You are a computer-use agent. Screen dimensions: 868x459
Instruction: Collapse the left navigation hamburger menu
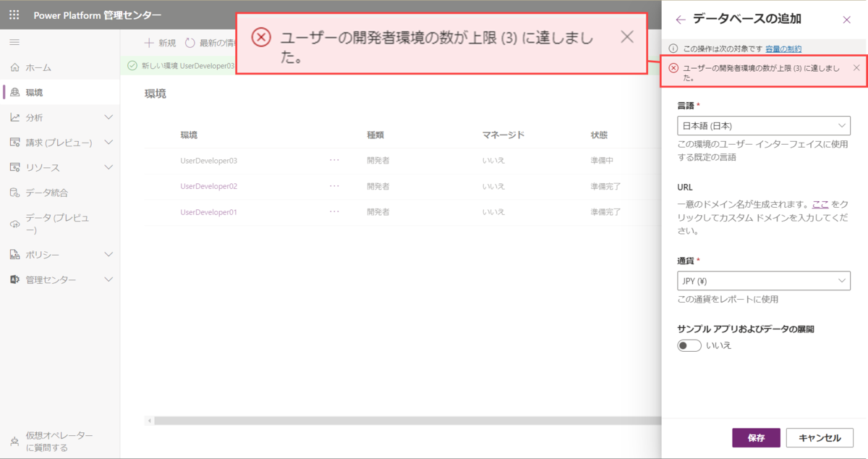[x=14, y=43]
